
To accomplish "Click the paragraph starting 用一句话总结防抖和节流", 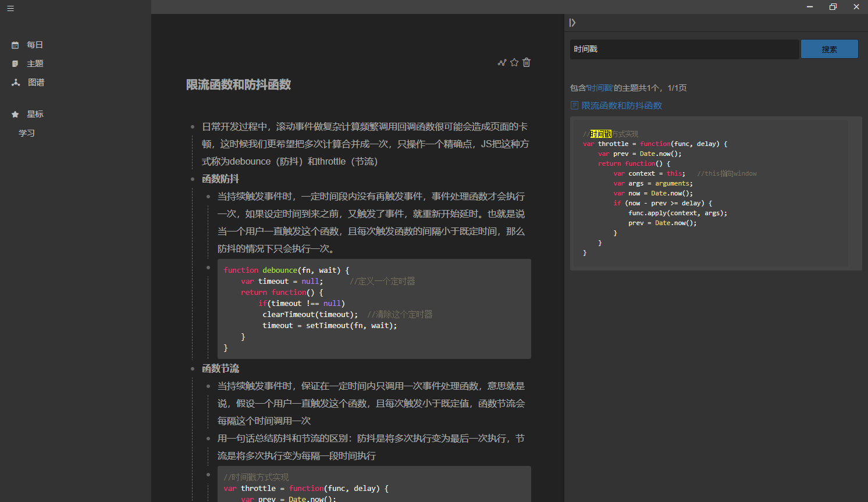I will tap(371, 447).
